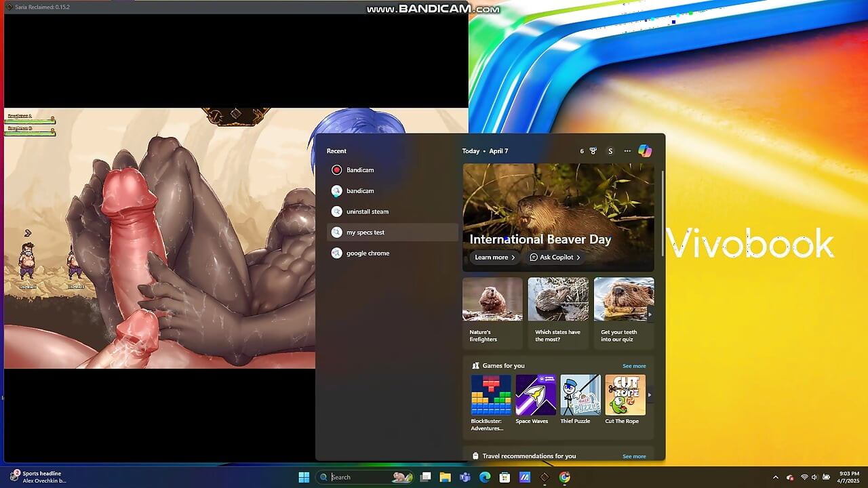The height and width of the screenshot is (488, 868).
Task: Open the Sports headline widget on the taskbar
Action: click(x=38, y=477)
